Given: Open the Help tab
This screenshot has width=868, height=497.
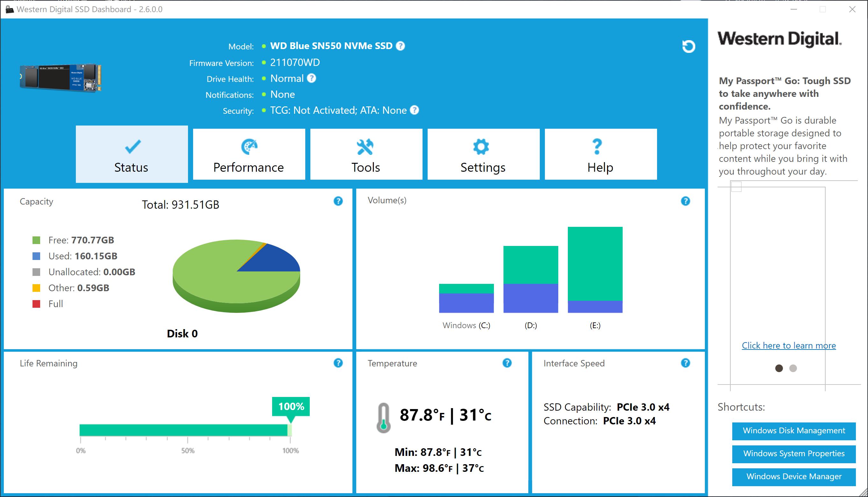Looking at the screenshot, I should 600,154.
